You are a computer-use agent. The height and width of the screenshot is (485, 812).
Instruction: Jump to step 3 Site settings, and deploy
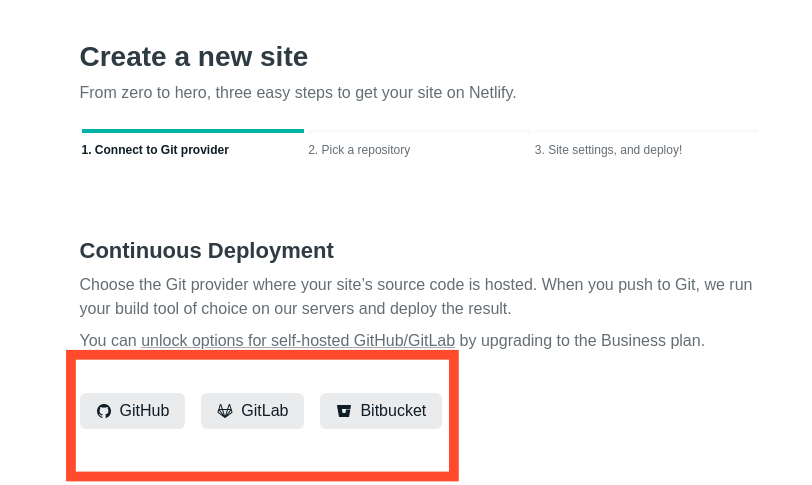coord(608,150)
